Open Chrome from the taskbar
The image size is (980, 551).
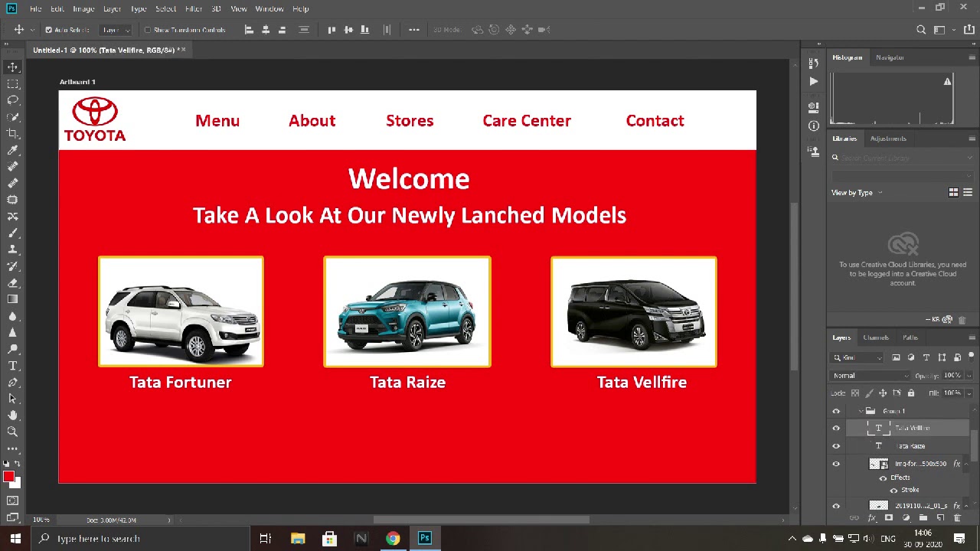[393, 539]
